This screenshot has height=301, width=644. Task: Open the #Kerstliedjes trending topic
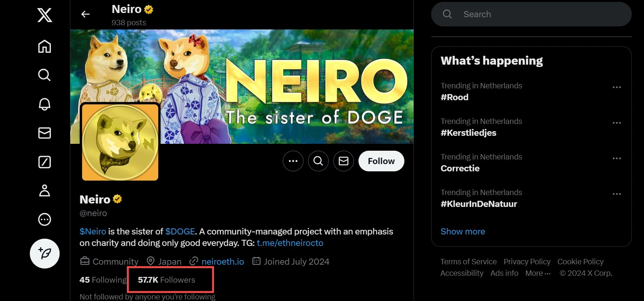(x=469, y=133)
